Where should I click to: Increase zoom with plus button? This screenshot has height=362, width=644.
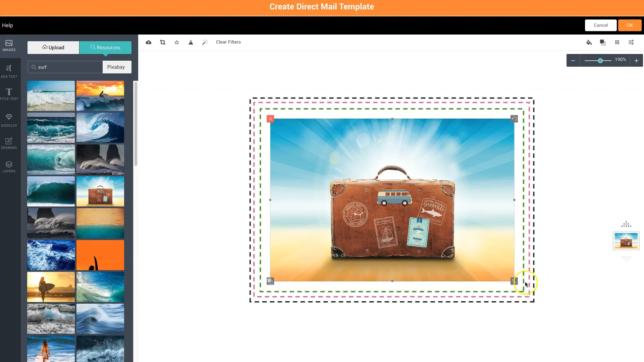(636, 61)
